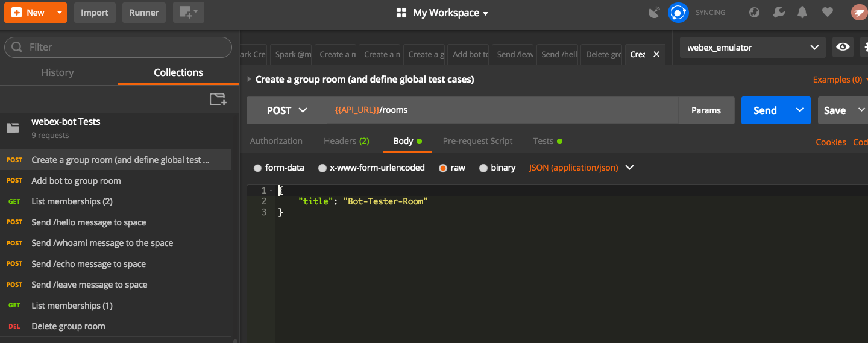Click the Params button
The image size is (868, 343).
click(706, 110)
